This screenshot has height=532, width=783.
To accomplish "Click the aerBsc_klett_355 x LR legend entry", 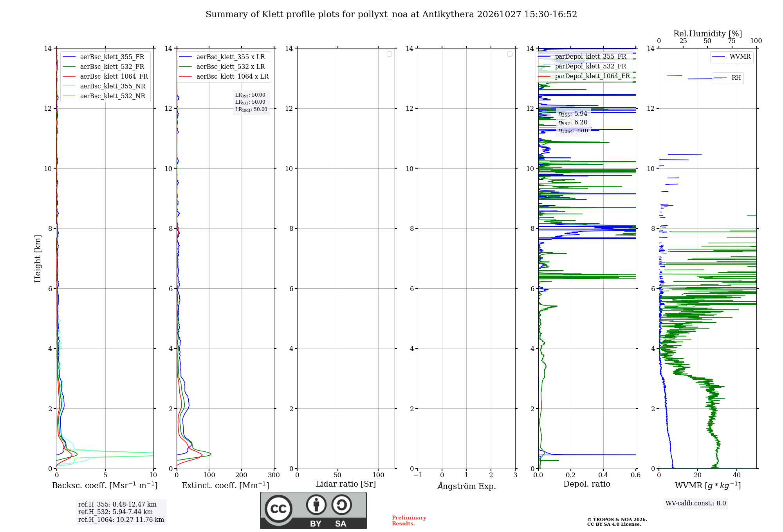I will pyautogui.click(x=222, y=57).
